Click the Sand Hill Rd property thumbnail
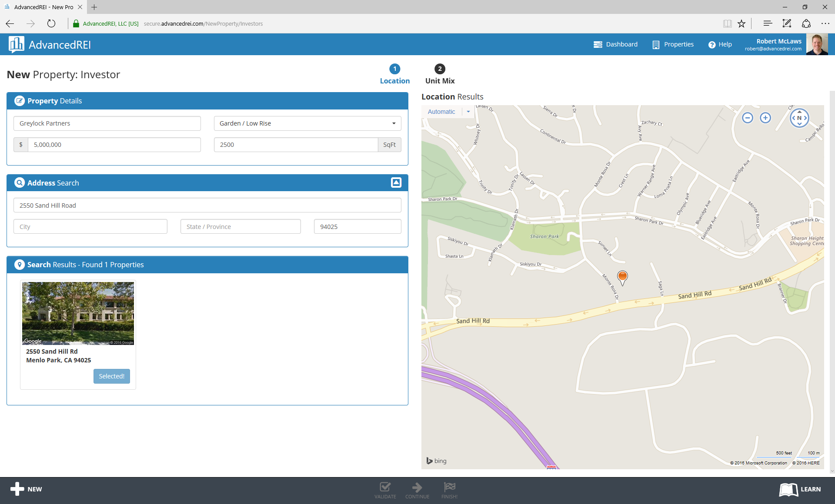 click(78, 313)
